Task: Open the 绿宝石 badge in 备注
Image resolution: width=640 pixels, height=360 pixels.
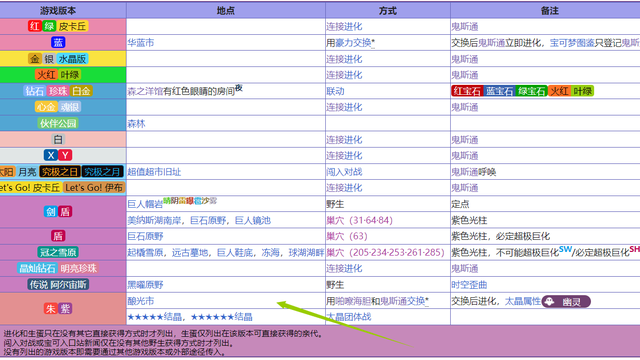Action: click(x=531, y=91)
